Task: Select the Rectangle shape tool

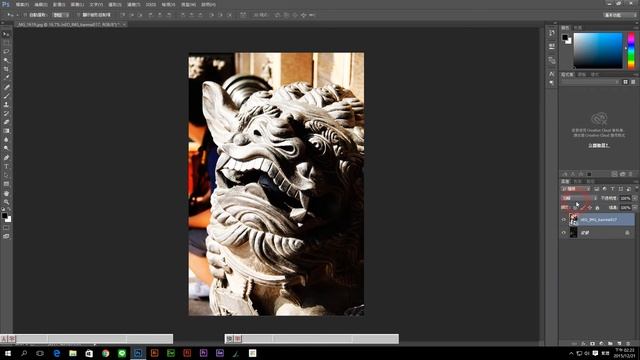Action: click(x=6, y=184)
